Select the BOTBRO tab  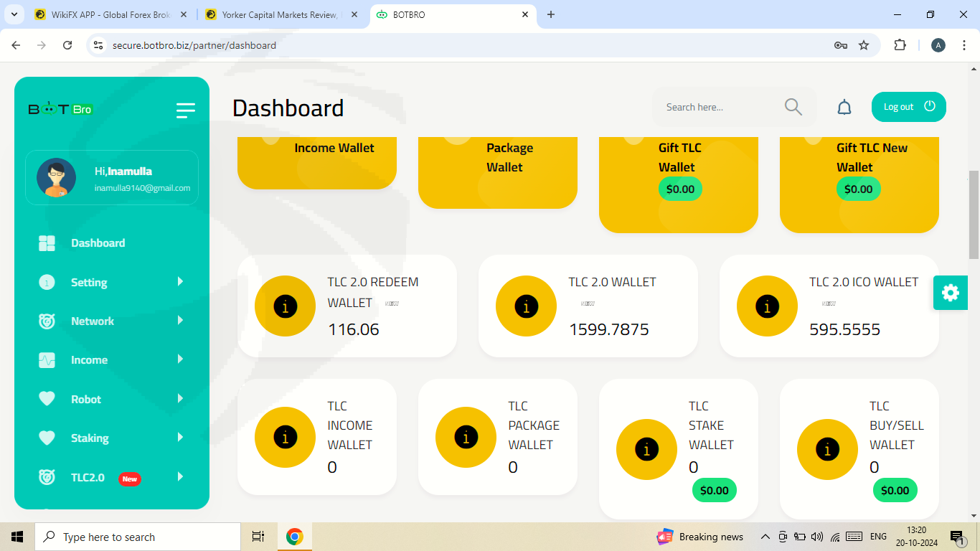[453, 14]
